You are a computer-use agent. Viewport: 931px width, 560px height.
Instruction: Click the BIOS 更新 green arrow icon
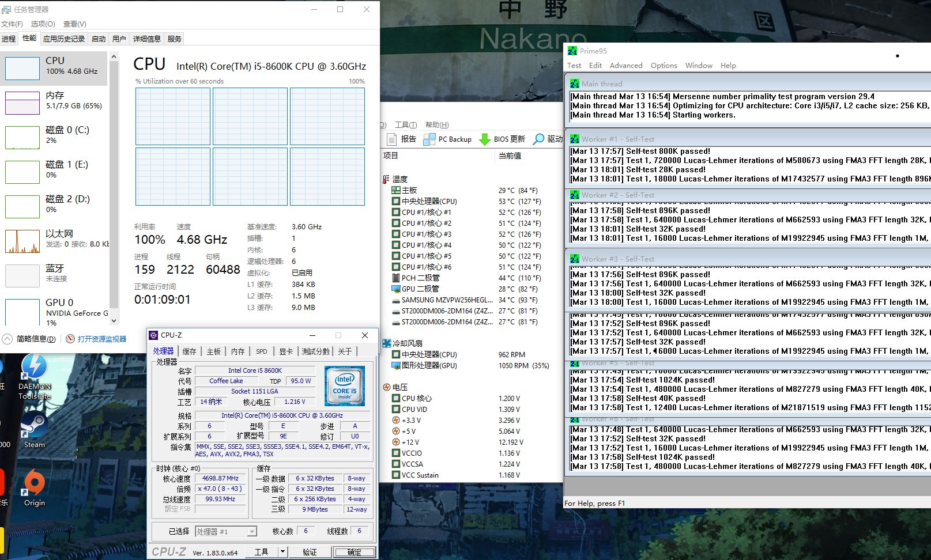tap(485, 139)
